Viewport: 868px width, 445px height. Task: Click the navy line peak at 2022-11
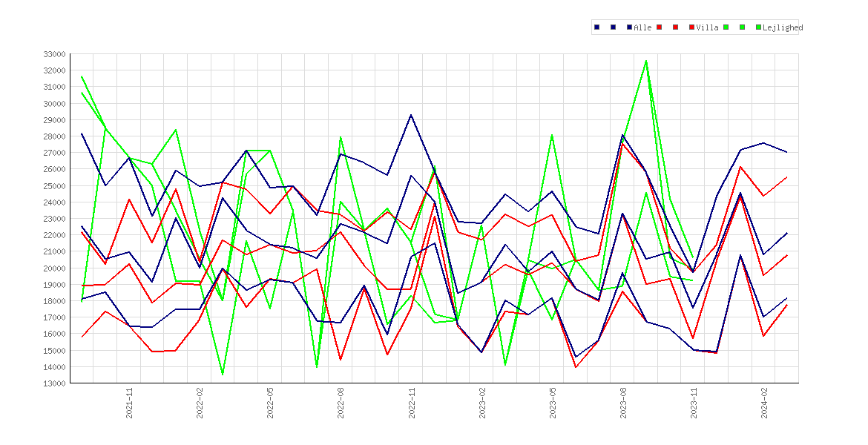click(411, 115)
